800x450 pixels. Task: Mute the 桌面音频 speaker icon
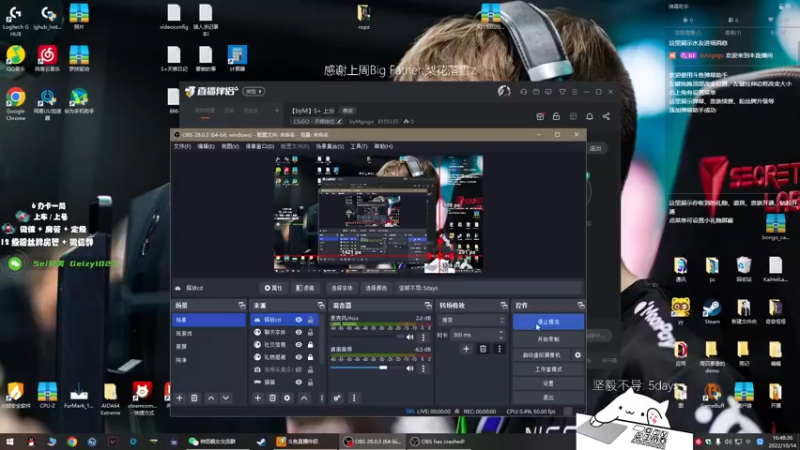tap(410, 368)
